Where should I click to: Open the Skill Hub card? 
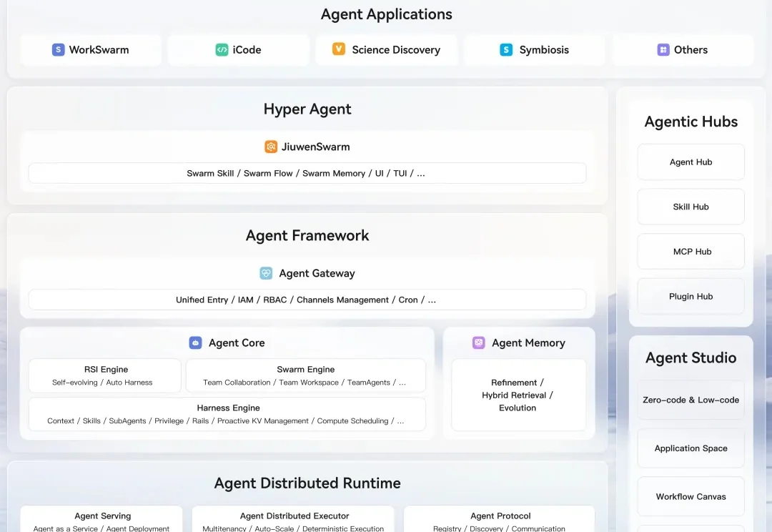tap(691, 207)
